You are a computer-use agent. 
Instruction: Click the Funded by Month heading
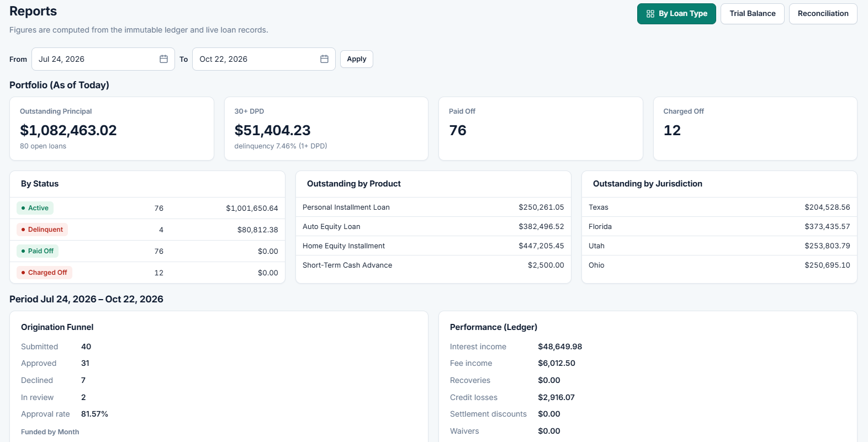50,432
